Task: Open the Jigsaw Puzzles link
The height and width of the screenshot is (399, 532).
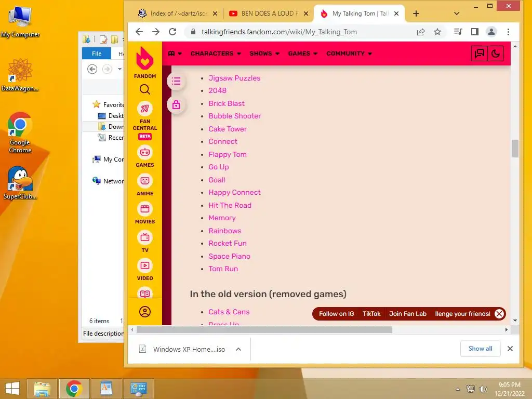Action: coord(234,78)
